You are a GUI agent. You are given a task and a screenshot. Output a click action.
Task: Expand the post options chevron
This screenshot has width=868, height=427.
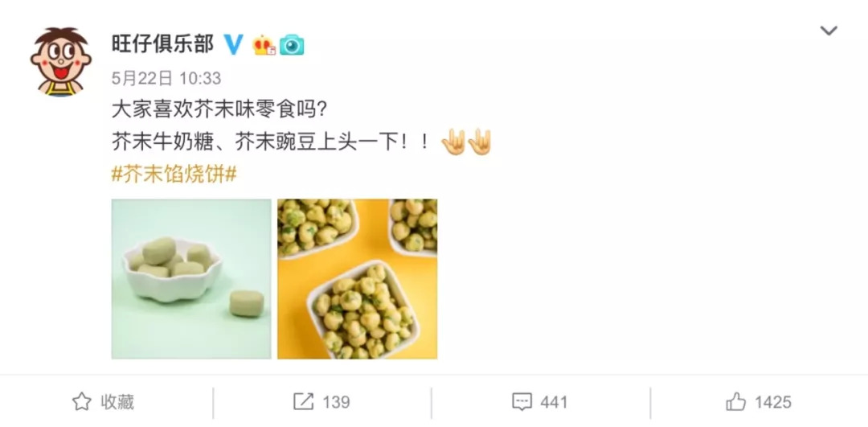pos(829,31)
